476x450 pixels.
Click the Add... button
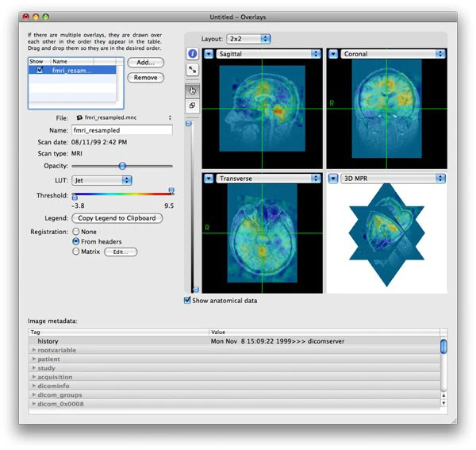pos(145,62)
